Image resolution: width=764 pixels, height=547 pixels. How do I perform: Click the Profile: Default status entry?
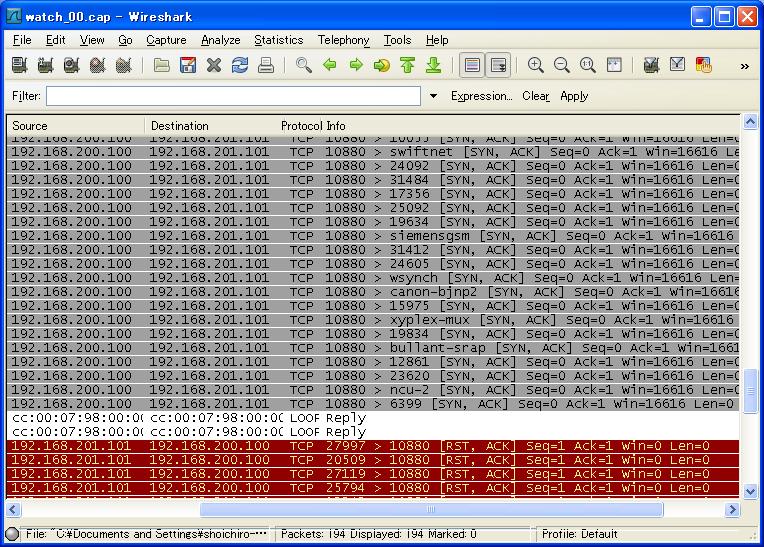579,534
